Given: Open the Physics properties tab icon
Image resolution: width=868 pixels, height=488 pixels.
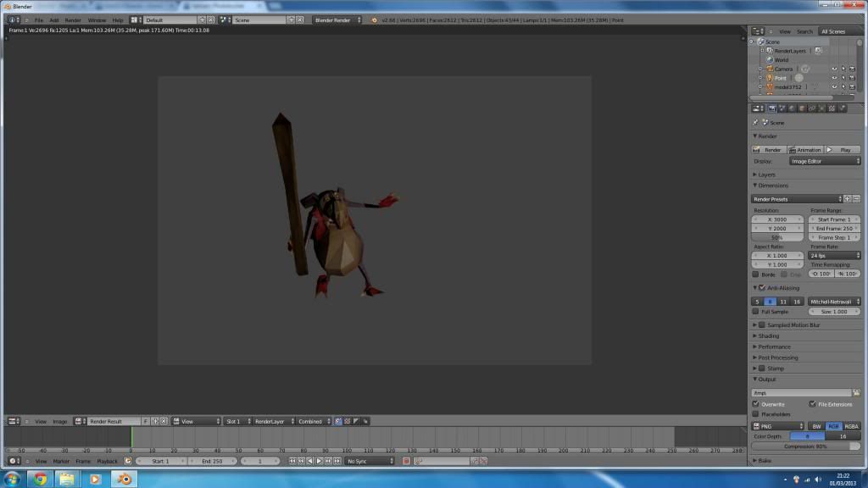Looking at the screenshot, I should point(842,109).
